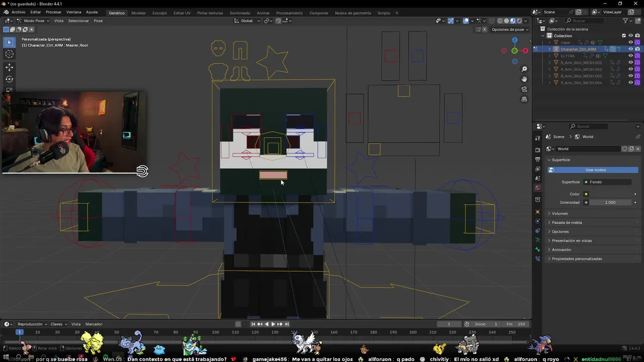
Task: Open the Scene properties tab icon
Action: click(x=537, y=178)
